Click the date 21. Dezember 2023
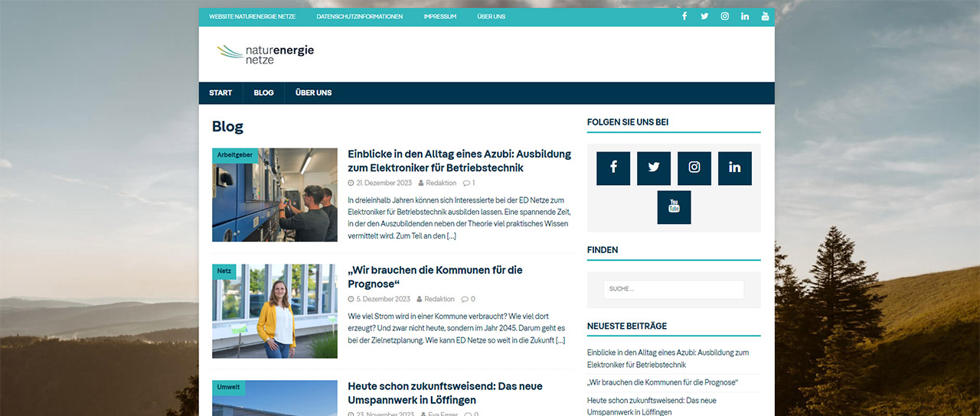Viewport: 980px width, 416px height. tap(384, 183)
